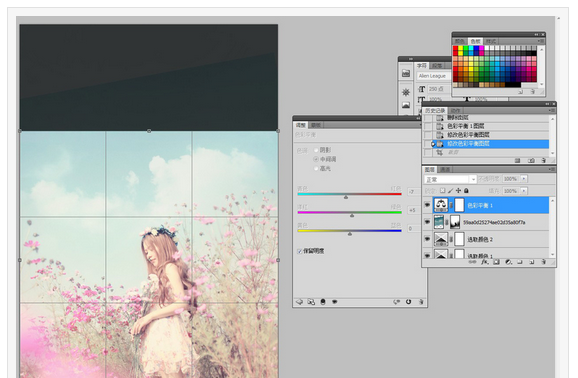Screen dimensions: 578x378
Task: Click the yellow-blue color balance slider handle
Action: (350, 234)
